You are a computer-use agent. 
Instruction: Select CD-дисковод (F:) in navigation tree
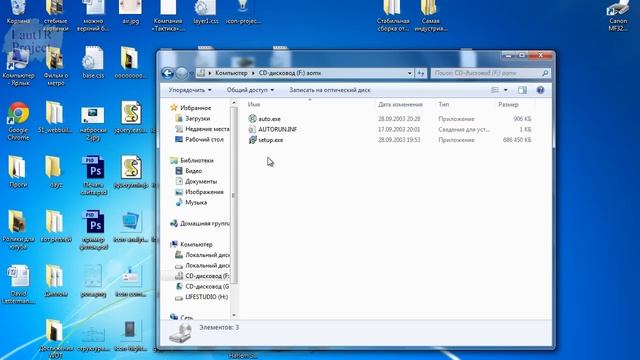[x=207, y=276]
